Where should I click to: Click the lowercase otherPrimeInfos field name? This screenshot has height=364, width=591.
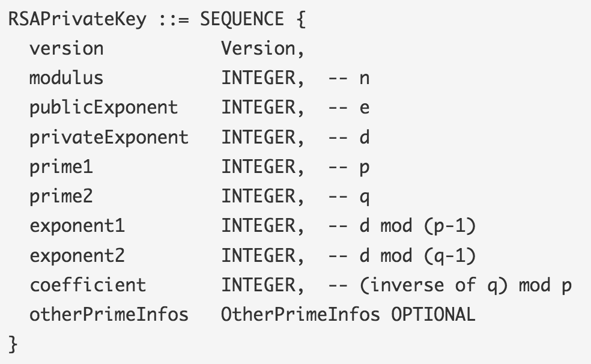[x=109, y=315]
